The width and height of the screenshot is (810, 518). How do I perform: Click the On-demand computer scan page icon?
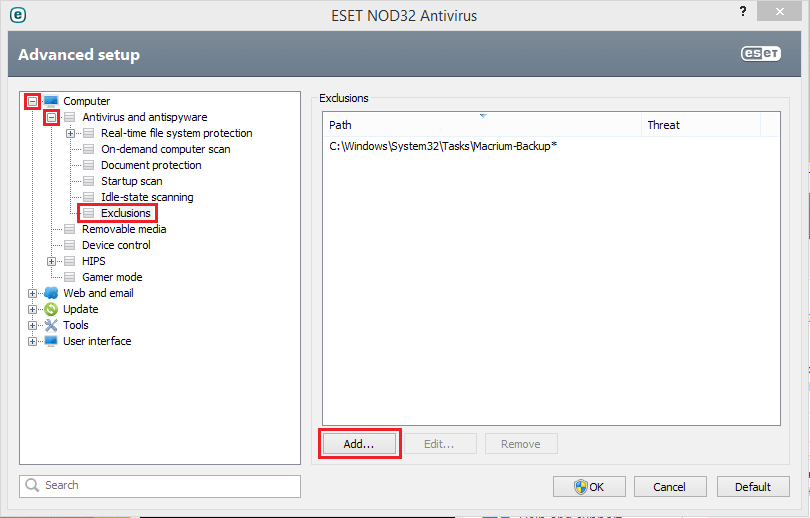point(89,149)
